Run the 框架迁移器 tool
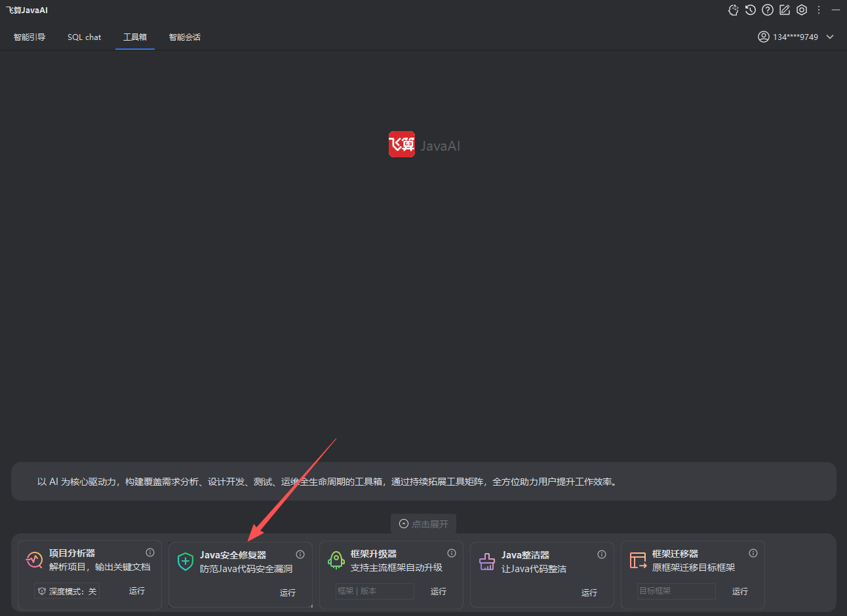 click(740, 591)
